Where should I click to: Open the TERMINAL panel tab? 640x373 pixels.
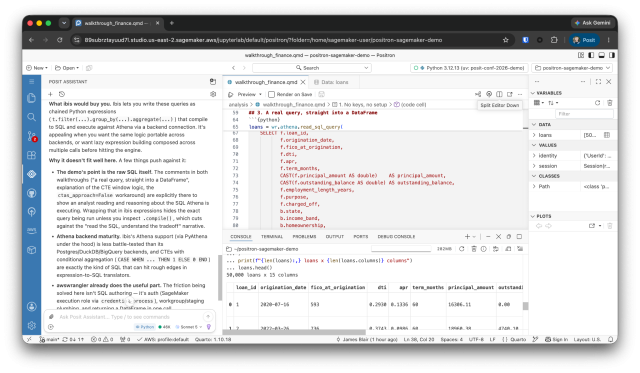272,237
